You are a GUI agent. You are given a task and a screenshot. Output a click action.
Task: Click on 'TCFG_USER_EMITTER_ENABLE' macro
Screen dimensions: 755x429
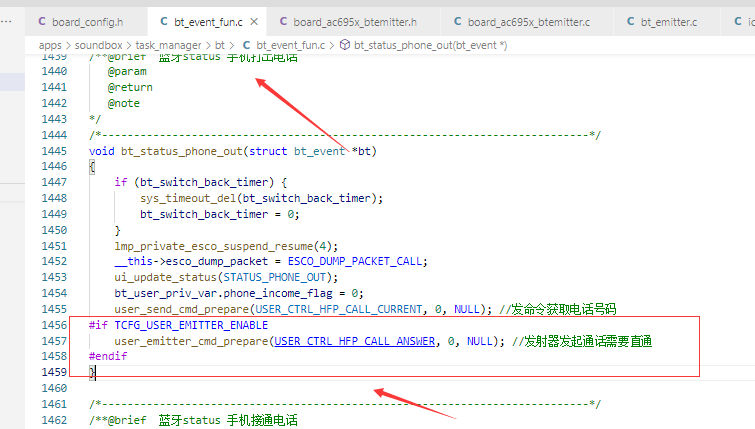tap(191, 325)
